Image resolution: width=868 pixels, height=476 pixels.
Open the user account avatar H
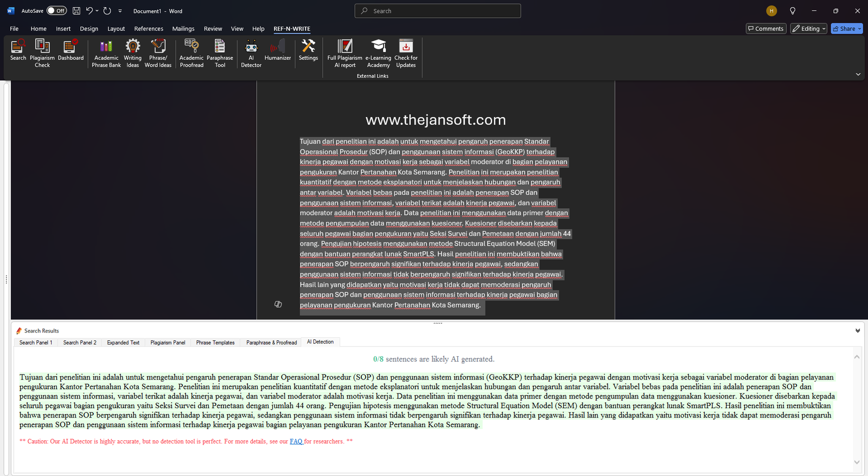pyautogui.click(x=771, y=11)
